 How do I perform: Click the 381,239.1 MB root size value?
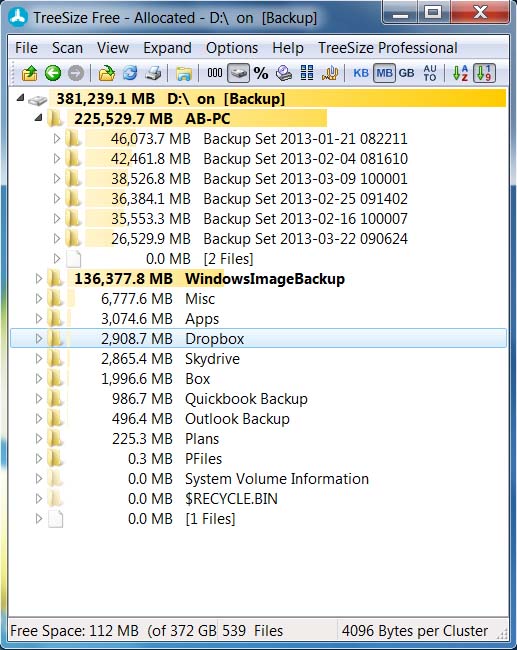106,99
